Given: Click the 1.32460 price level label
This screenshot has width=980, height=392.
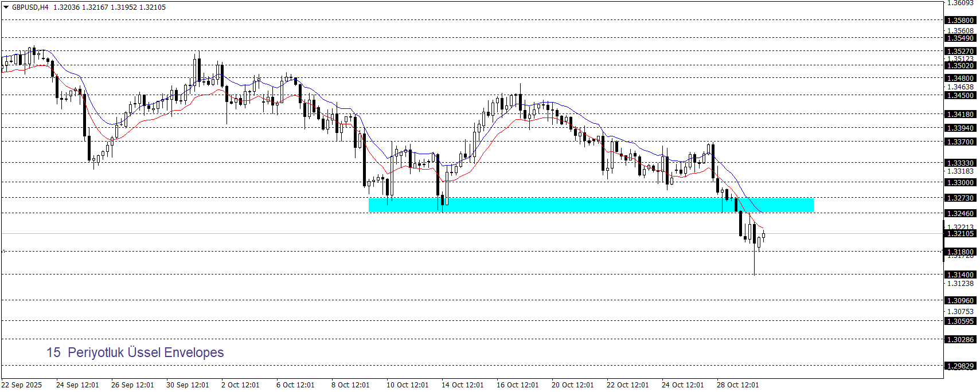Looking at the screenshot, I should pos(960,214).
